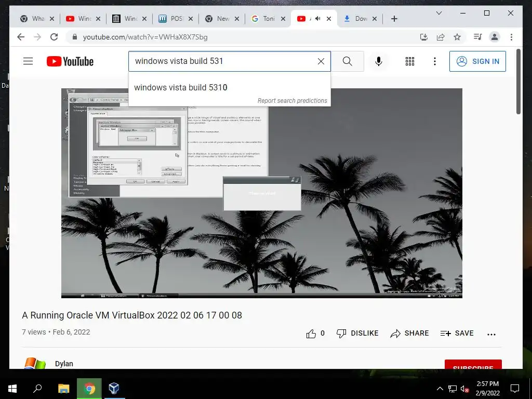Click video title A Running Oracle VM VirtualBox

pos(132,315)
